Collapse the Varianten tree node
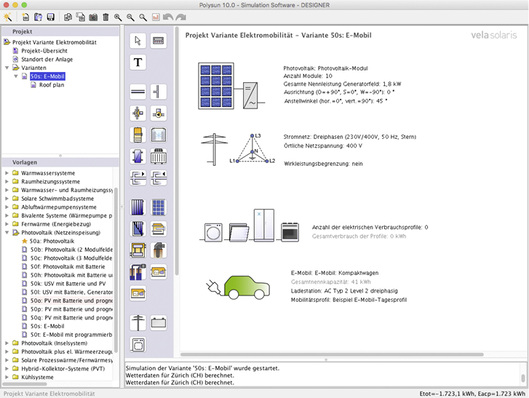The height and width of the screenshot is (398, 529). (7, 67)
